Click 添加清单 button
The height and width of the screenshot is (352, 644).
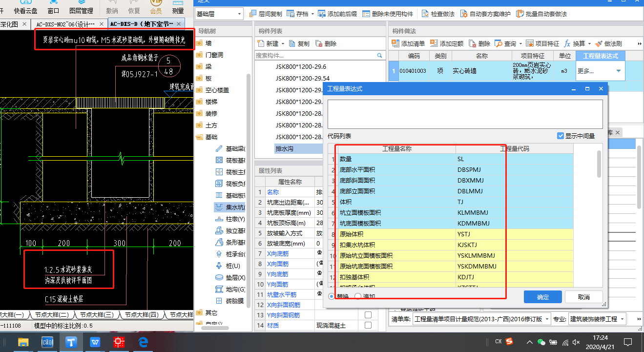click(408, 43)
